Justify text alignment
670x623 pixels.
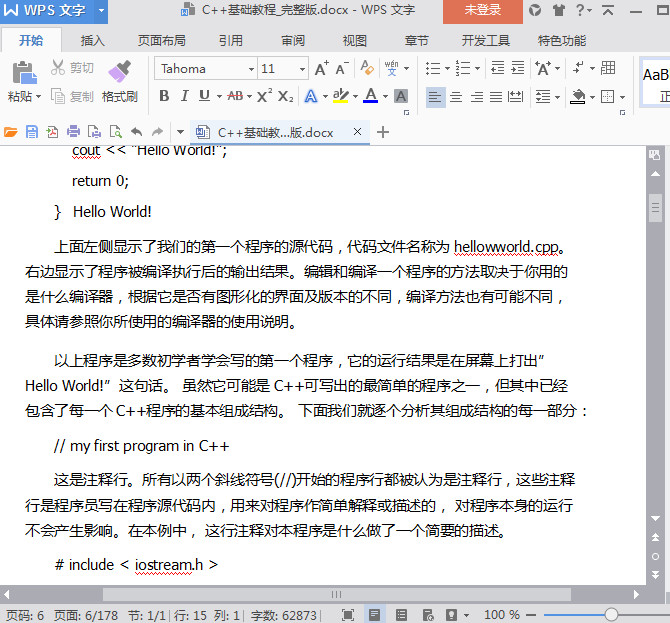tap(496, 97)
